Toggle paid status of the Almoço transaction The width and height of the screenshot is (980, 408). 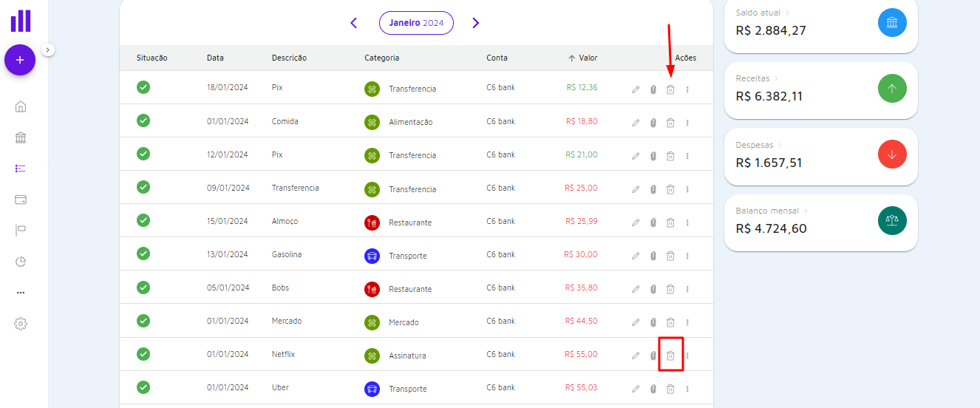click(143, 220)
